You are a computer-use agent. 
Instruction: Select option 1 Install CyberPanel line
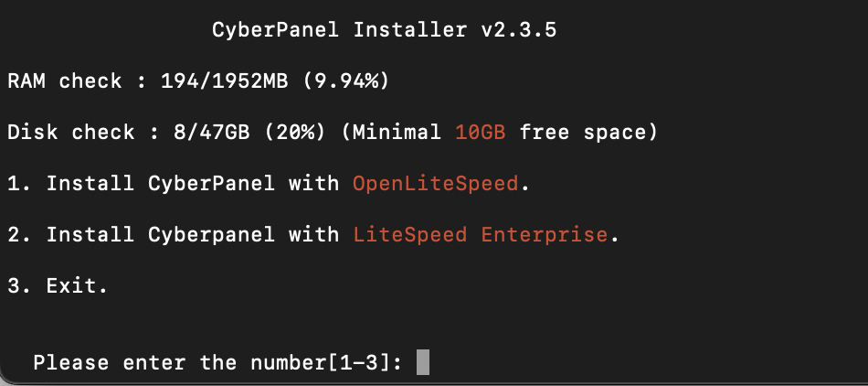[x=269, y=183]
